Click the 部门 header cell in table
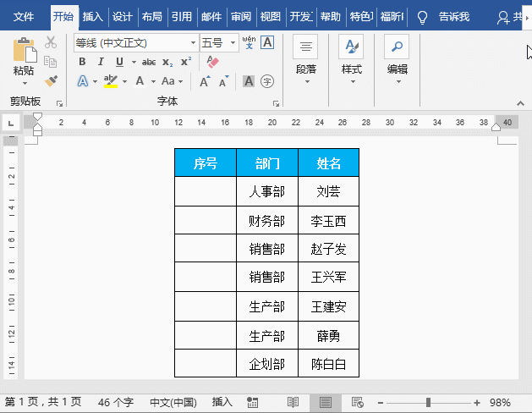This screenshot has height=413, width=532. click(x=267, y=163)
